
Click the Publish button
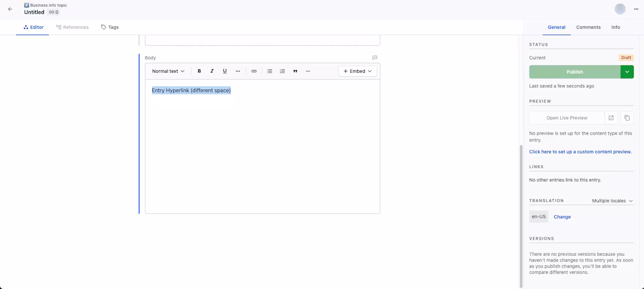coord(575,72)
